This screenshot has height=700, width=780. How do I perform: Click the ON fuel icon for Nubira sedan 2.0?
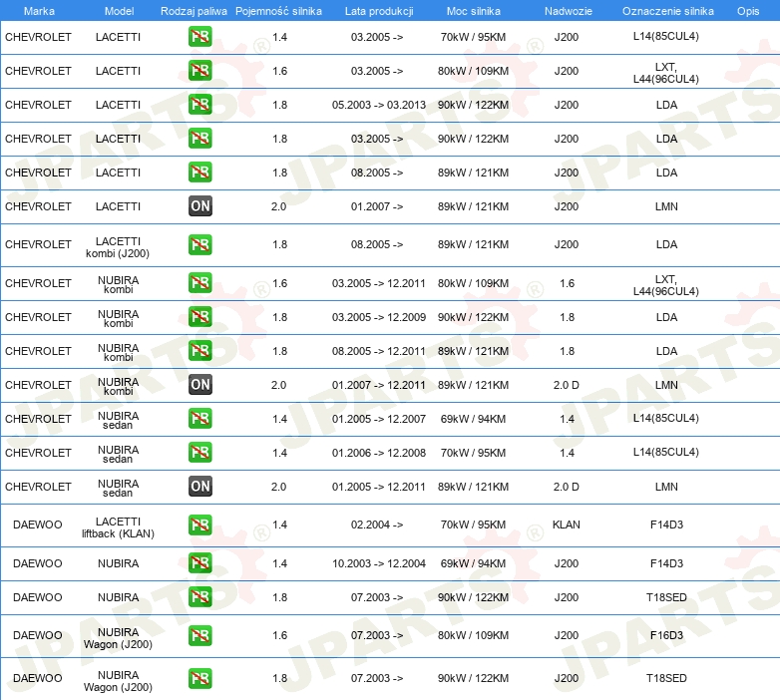coord(199,487)
